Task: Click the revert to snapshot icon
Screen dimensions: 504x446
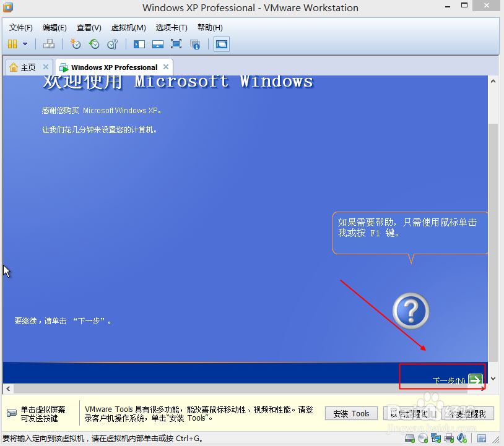Action: (94, 44)
